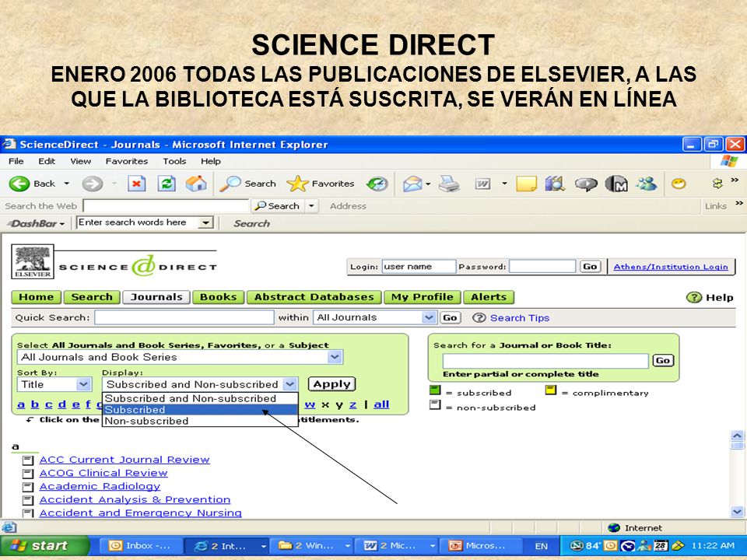Click Go for Journal or Book Title search
The image size is (747, 560).
pyautogui.click(x=663, y=360)
